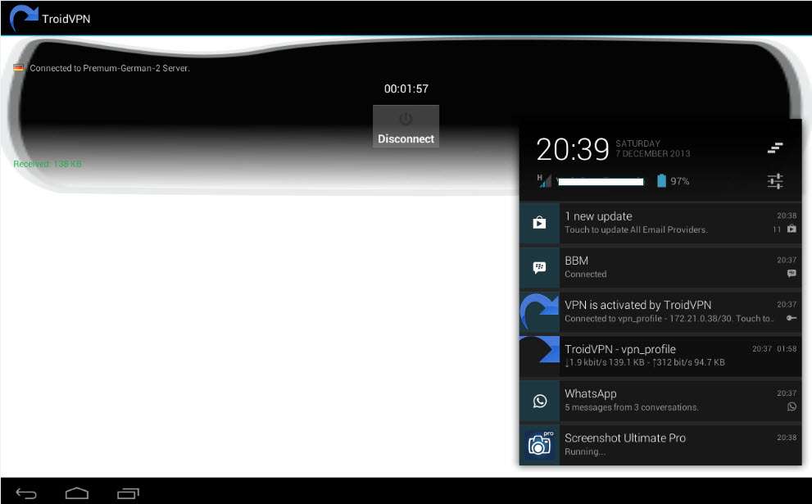Image resolution: width=812 pixels, height=504 pixels.
Task: Tap the Play Store update icon
Action: 539,223
